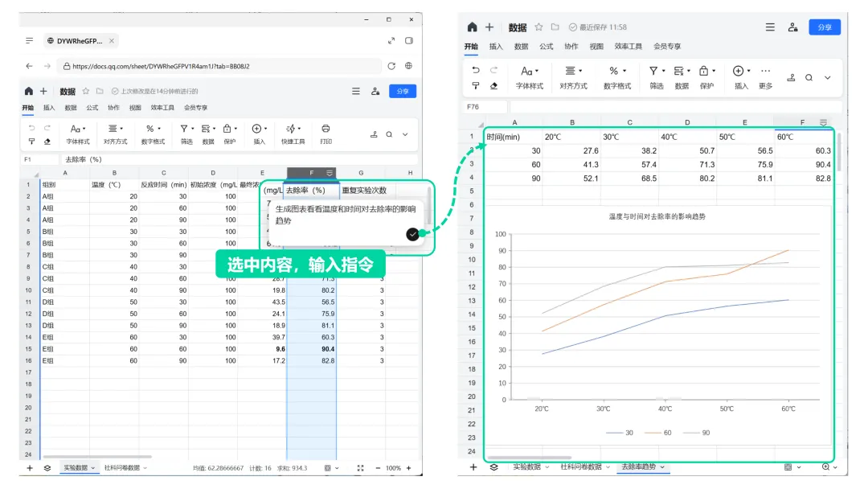Open 筛选 filter dropdown in left window
The height and width of the screenshot is (489, 868).
tap(186, 134)
